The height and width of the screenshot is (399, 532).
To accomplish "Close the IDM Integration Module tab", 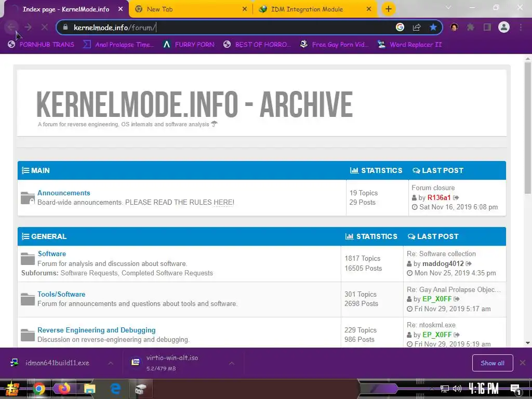I will pyautogui.click(x=369, y=9).
